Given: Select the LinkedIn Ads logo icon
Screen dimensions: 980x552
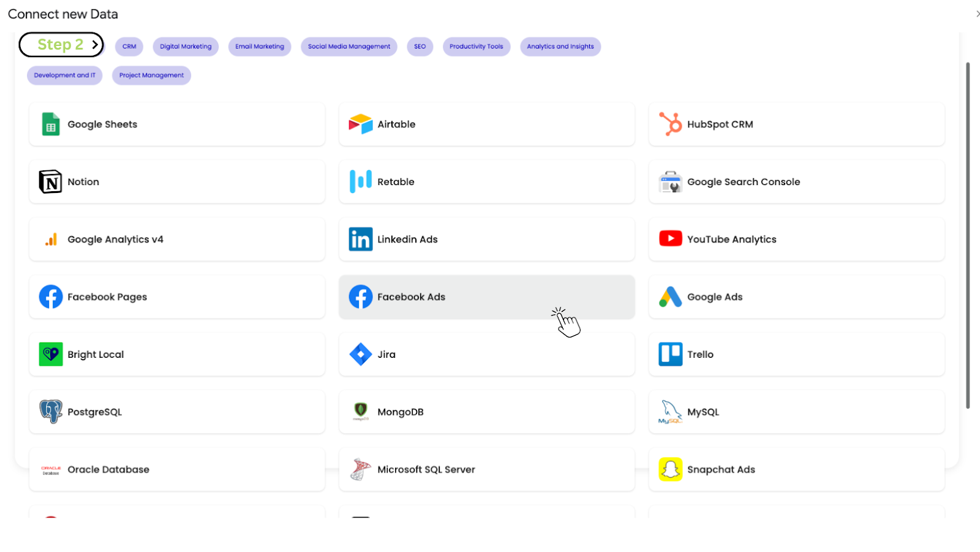Looking at the screenshot, I should [x=361, y=240].
